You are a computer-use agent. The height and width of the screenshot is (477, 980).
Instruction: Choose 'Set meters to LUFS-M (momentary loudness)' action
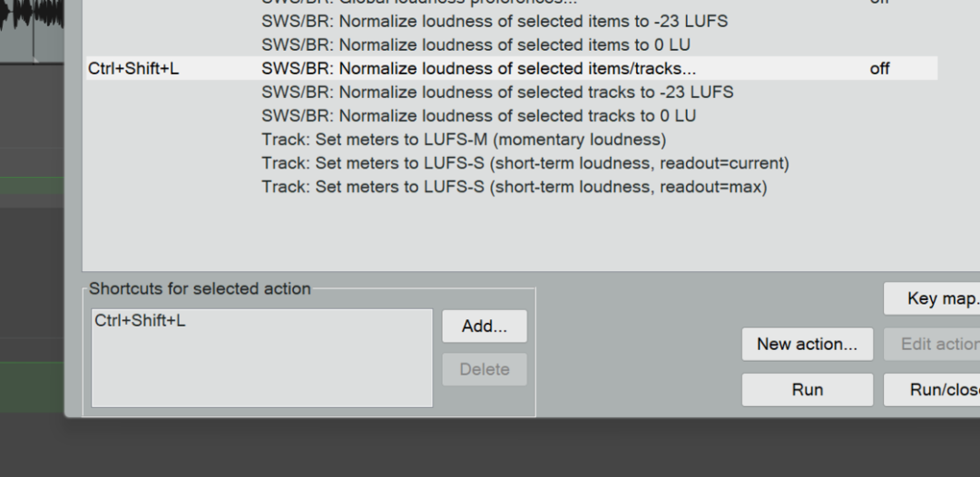463,139
